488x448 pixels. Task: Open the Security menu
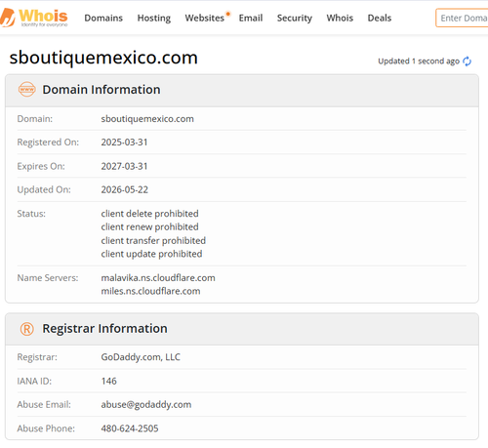[x=295, y=18]
